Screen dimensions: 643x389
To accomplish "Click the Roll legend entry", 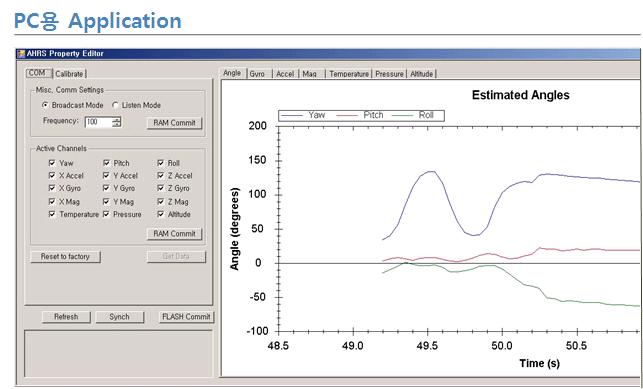I will (x=414, y=116).
